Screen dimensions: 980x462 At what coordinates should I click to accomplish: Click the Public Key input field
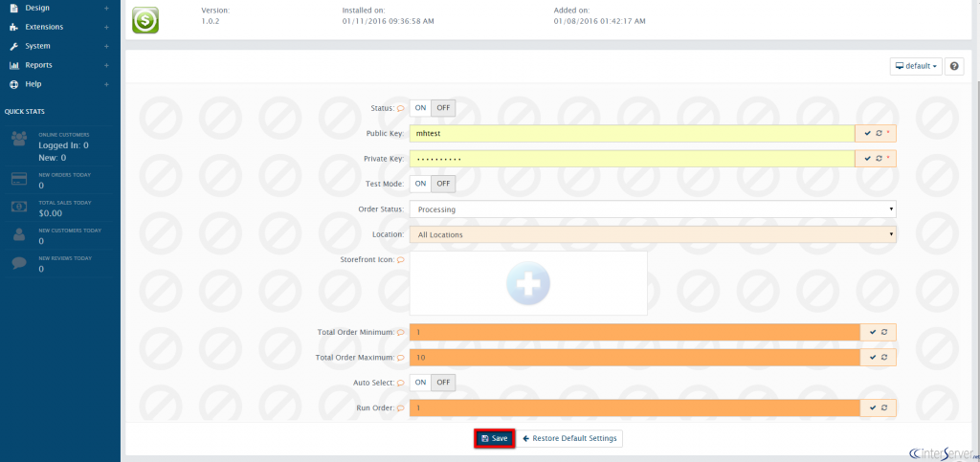[632, 134]
